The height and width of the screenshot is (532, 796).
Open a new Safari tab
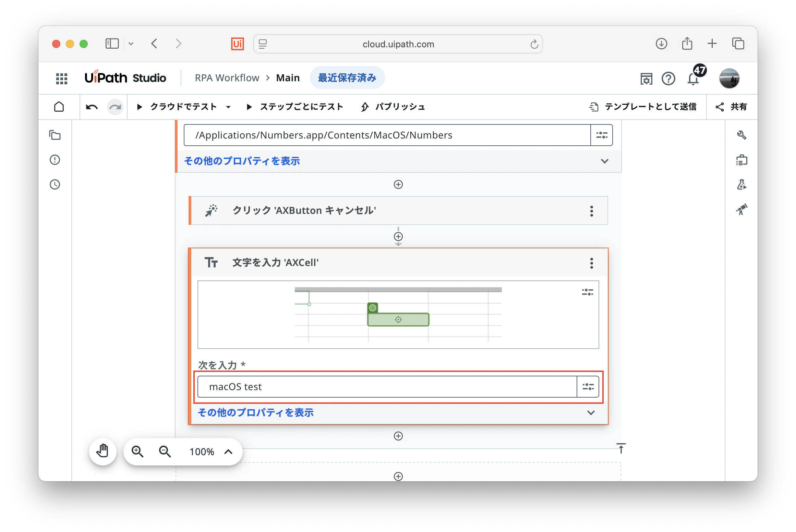712,44
